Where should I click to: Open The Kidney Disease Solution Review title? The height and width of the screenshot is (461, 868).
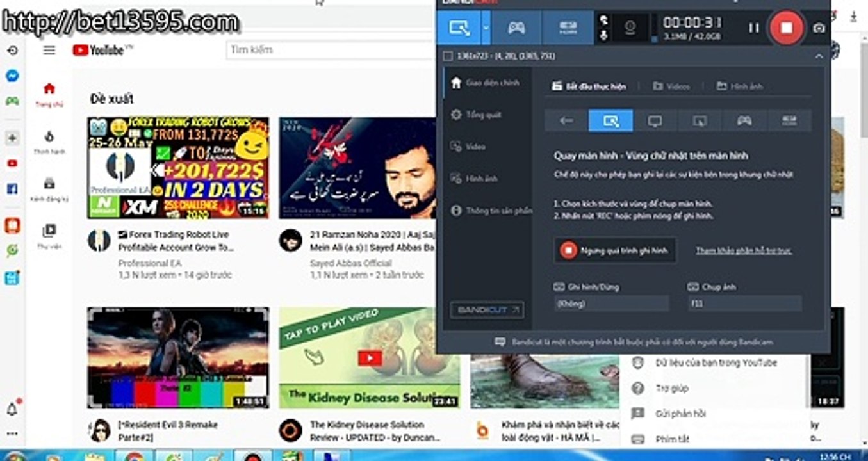[375, 431]
